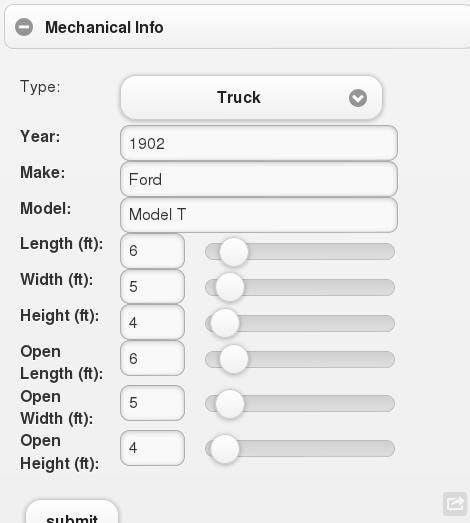Click the Open Height (ft) slider handle
470x523 pixels.
(225, 449)
